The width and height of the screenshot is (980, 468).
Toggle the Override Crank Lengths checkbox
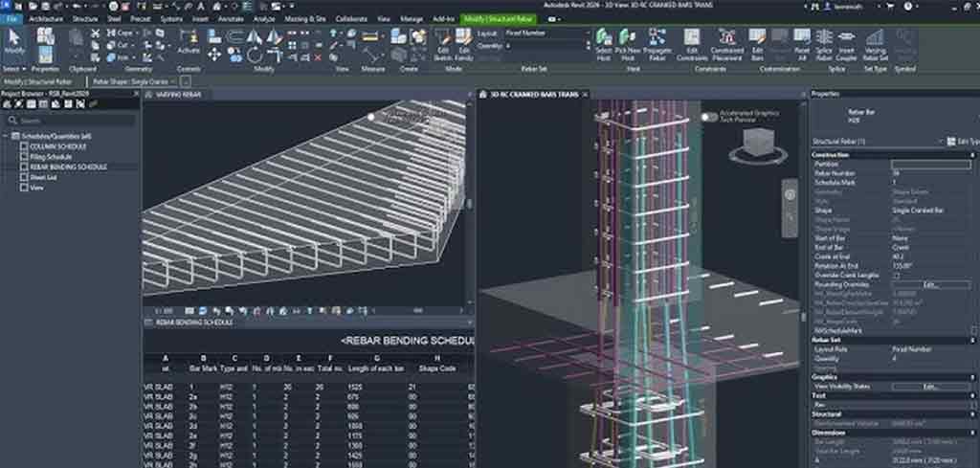pyautogui.click(x=896, y=276)
